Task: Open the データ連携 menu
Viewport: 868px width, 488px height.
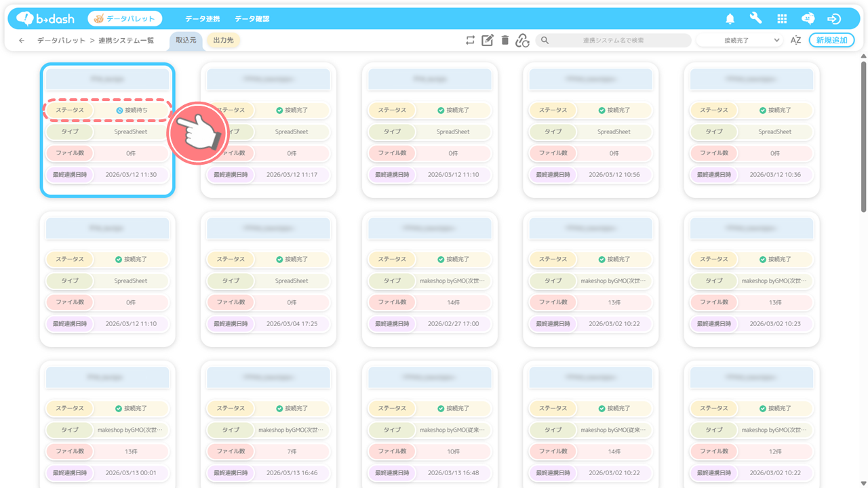Action: click(x=202, y=19)
